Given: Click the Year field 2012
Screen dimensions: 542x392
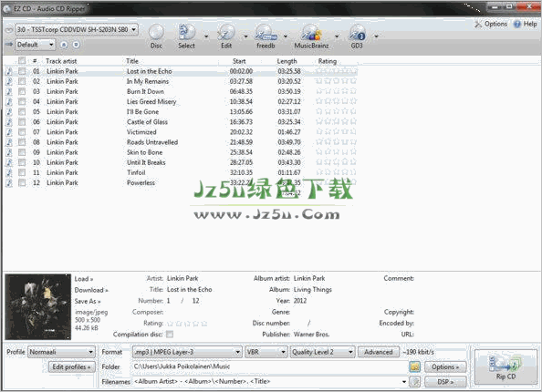Looking at the screenshot, I should tap(300, 301).
